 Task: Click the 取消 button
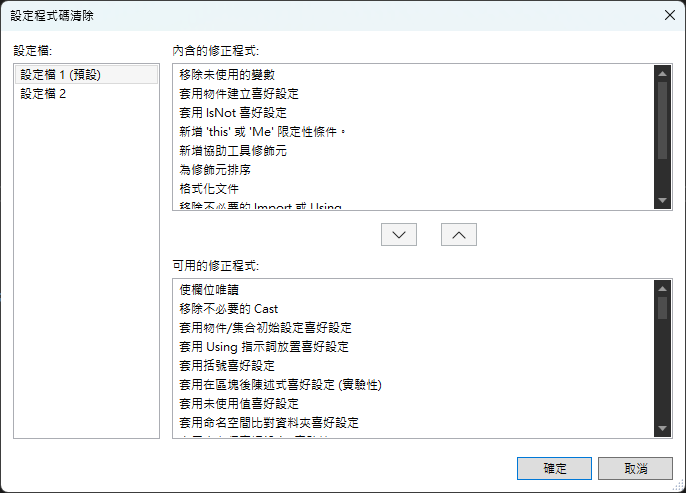point(635,468)
